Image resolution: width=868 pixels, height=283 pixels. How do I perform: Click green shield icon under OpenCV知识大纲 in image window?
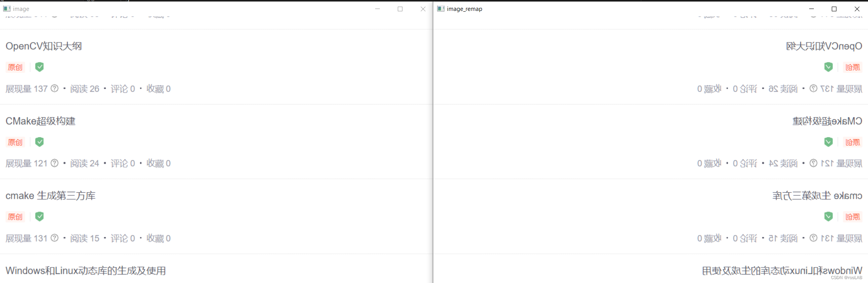tap(39, 67)
